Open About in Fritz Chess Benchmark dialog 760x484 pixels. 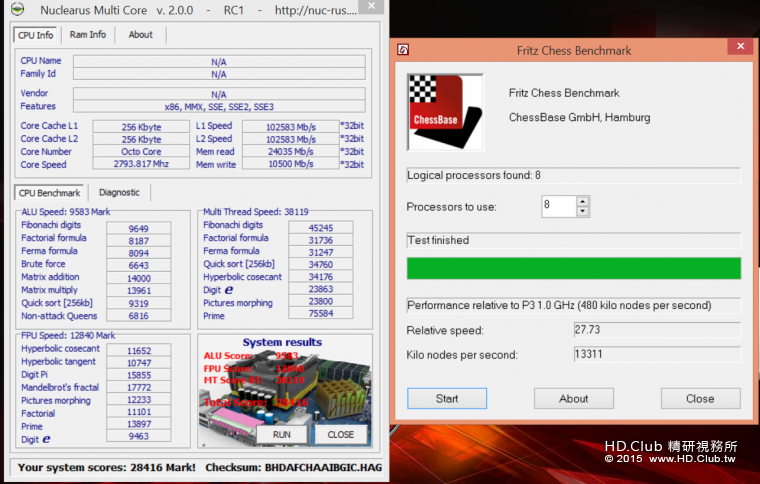click(573, 398)
